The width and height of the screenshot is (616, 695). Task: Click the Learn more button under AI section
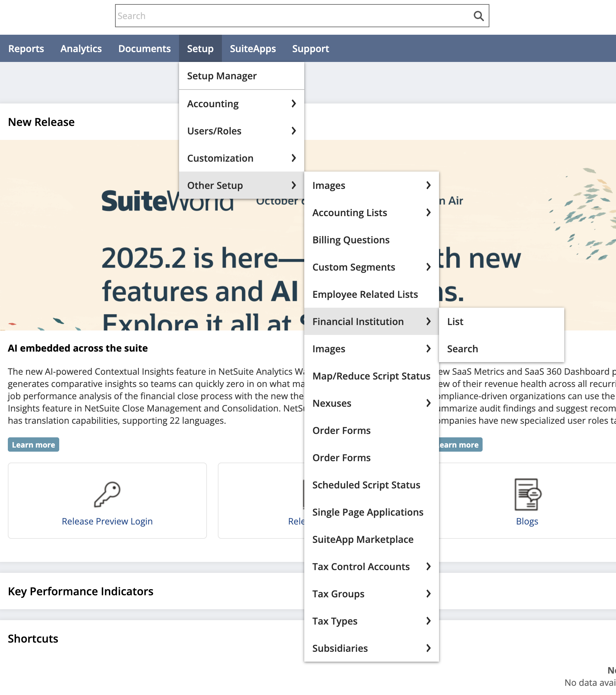[33, 445]
